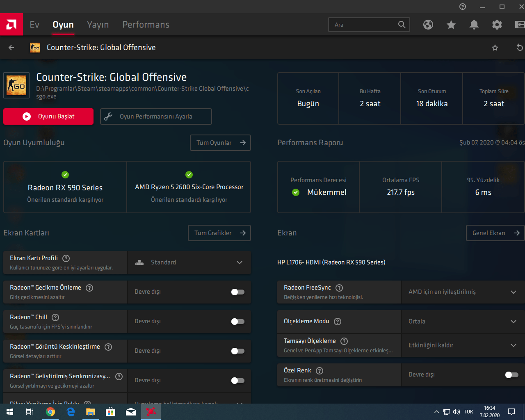Open File Explorer from taskbar
The image size is (525, 420).
coord(91,412)
